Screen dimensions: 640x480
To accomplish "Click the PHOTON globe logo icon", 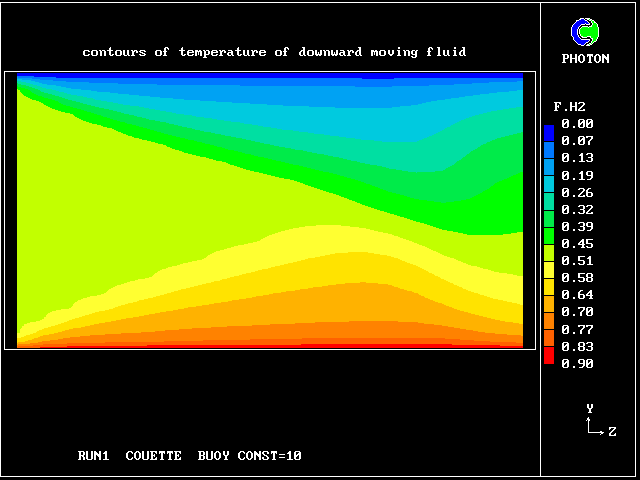I will coord(583,32).
